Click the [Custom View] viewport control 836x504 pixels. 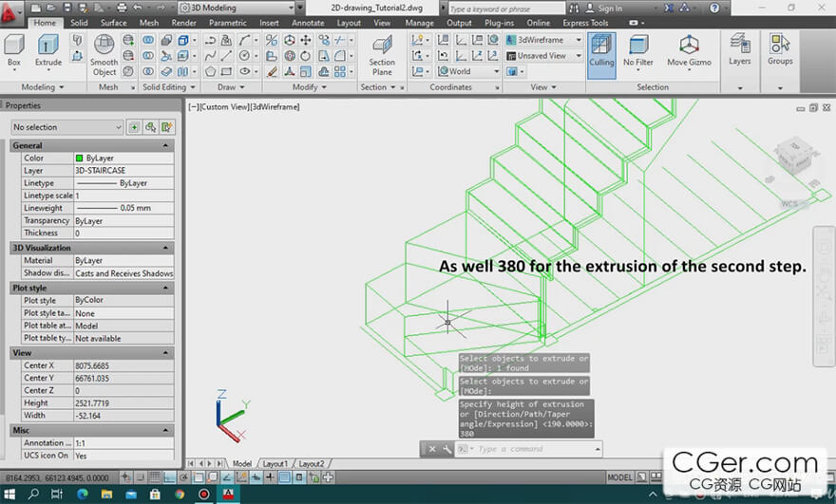tap(223, 107)
